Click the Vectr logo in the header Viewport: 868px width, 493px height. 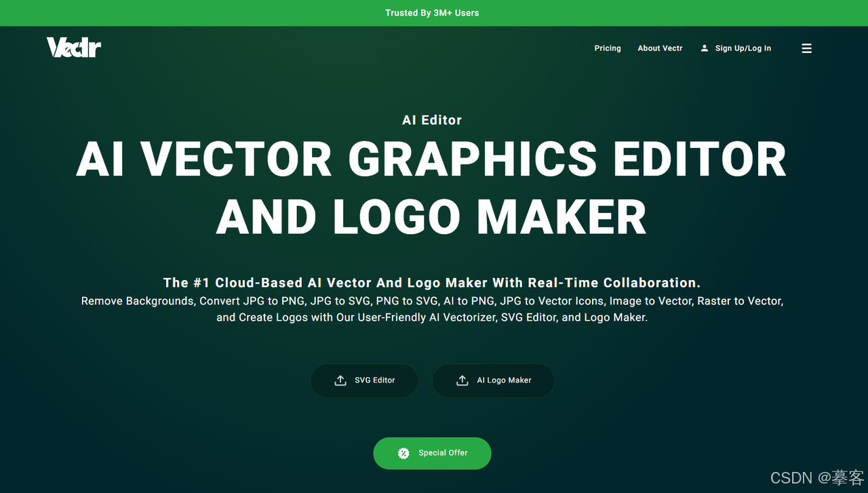74,47
